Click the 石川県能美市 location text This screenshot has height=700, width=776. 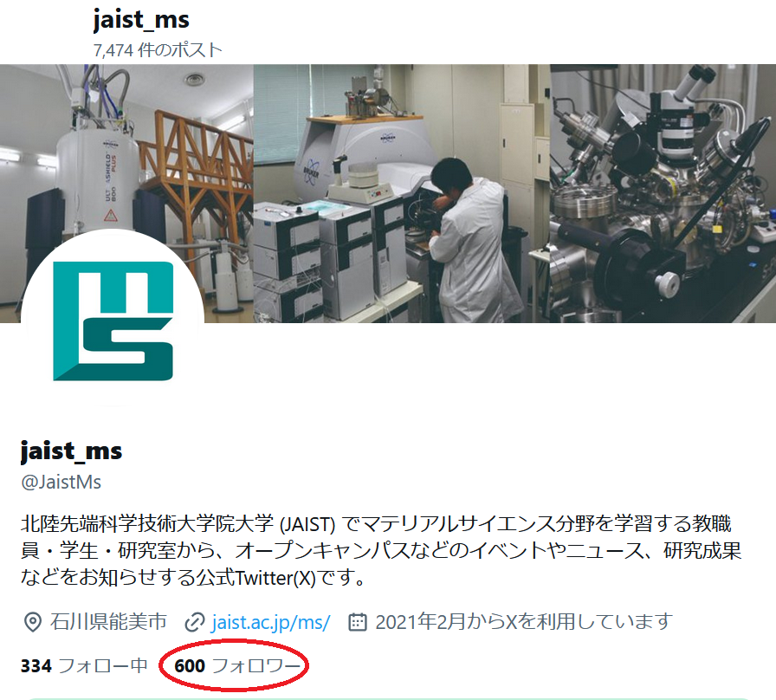coord(108,622)
